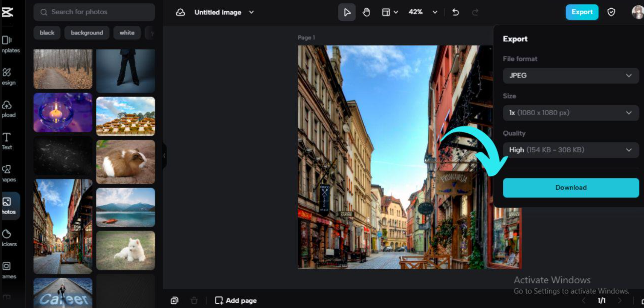Open the layout grid tool
The image size is (644, 308).
click(386, 12)
